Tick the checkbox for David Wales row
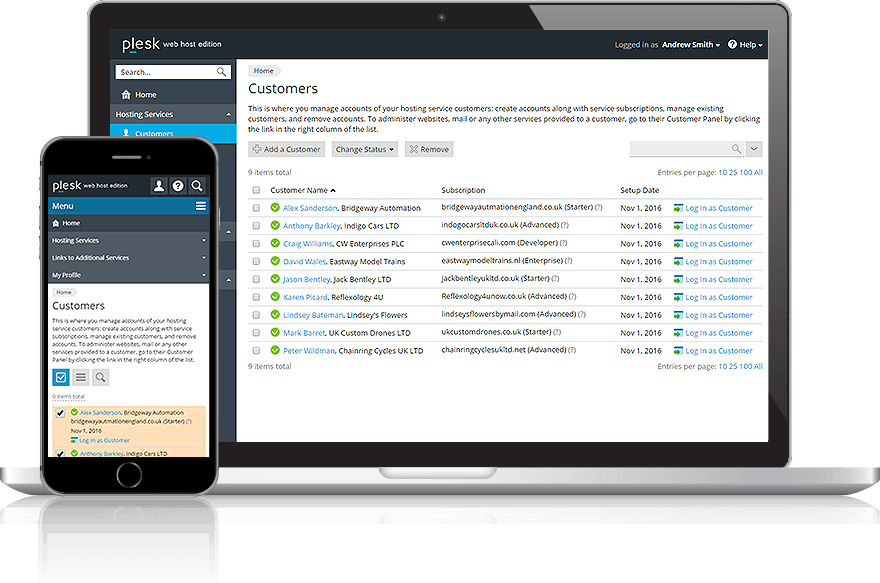The height and width of the screenshot is (583, 880). click(x=256, y=261)
